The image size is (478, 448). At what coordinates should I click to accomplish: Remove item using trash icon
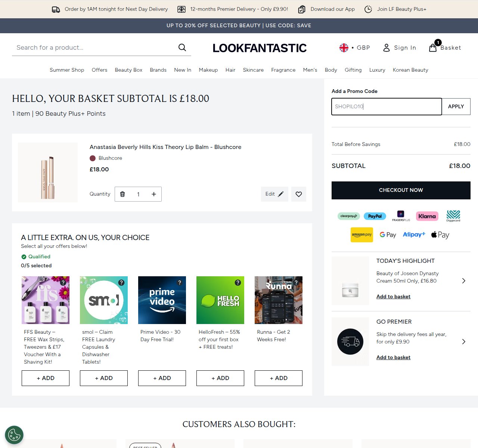122,194
